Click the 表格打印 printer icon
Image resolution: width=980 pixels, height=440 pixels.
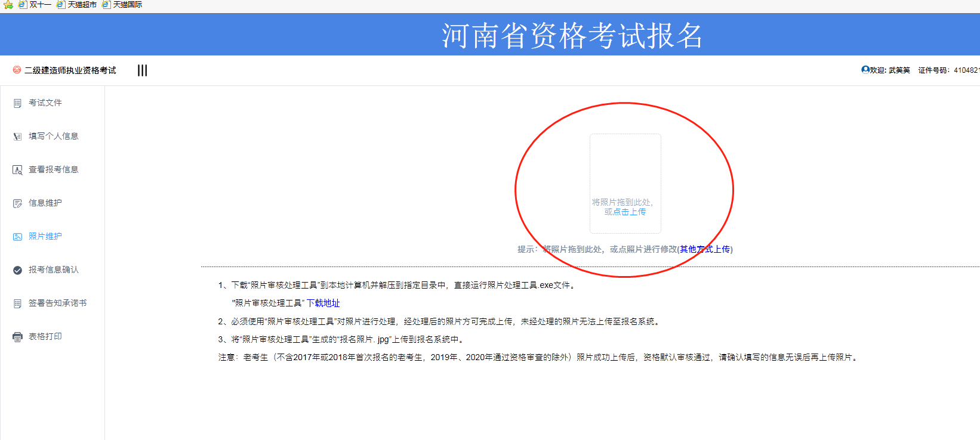click(17, 337)
